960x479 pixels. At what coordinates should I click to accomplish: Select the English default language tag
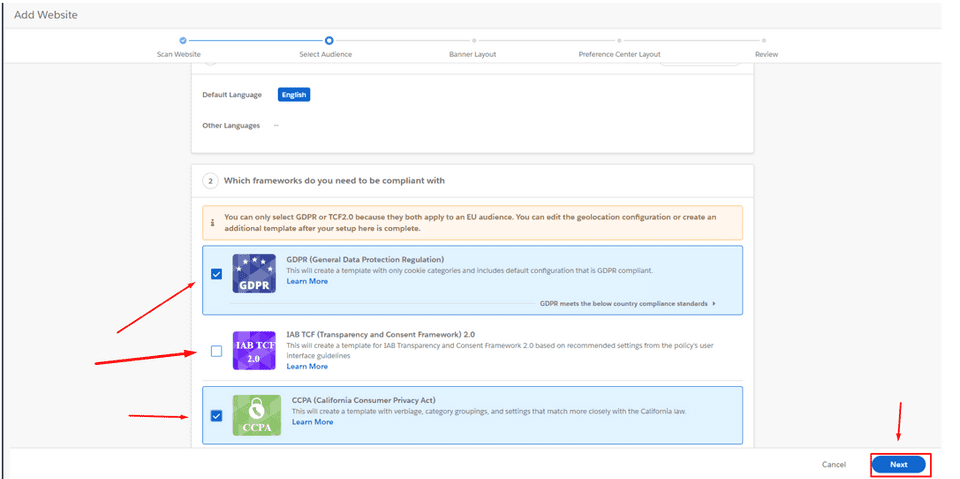(x=294, y=95)
